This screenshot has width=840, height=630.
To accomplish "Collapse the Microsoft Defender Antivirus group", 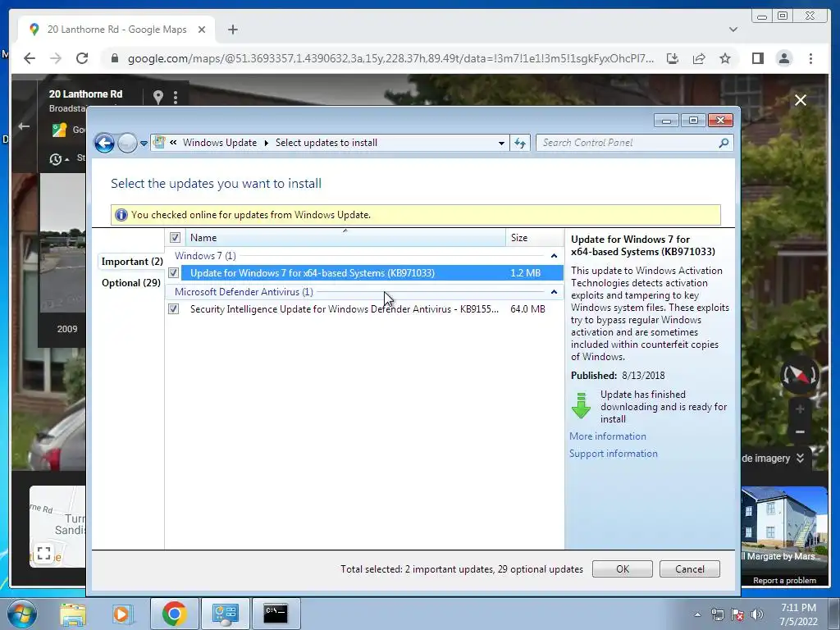I will (554, 292).
